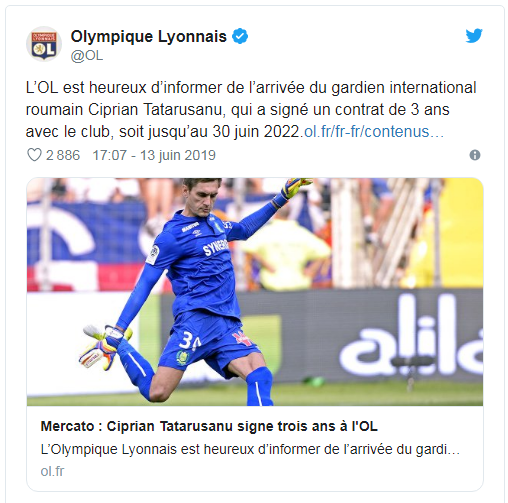Viewport: 508px width, 503px height.
Task: Open the 17:07 - 13 juin 2019 timestamp
Action: 154,155
